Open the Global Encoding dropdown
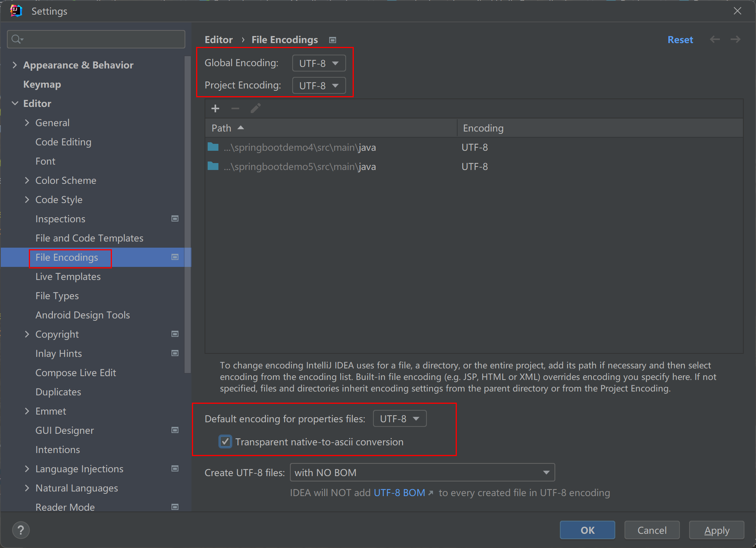 (318, 63)
